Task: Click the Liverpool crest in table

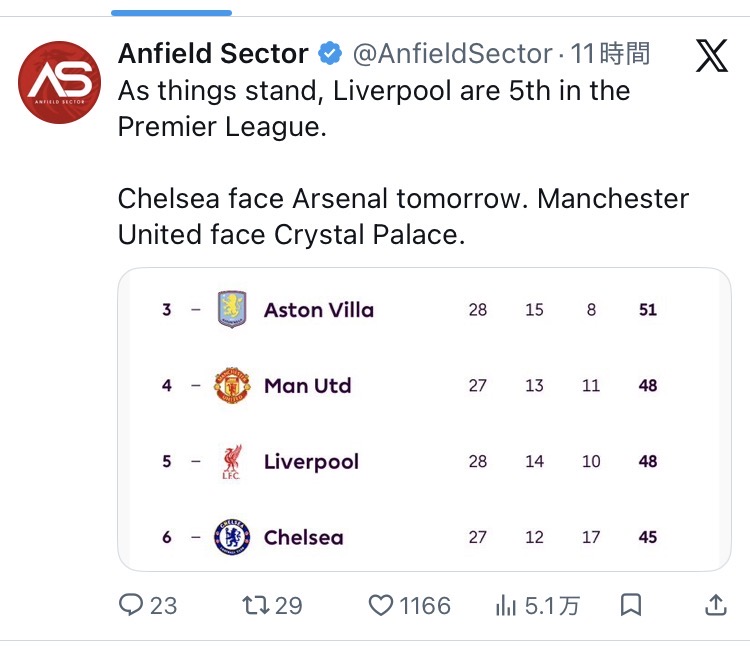Action: pyautogui.click(x=232, y=461)
